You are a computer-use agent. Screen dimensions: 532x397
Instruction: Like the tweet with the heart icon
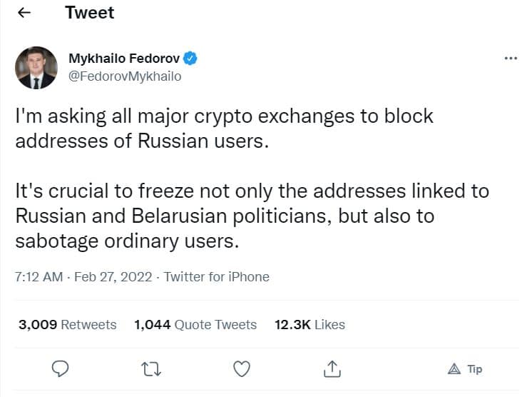click(x=242, y=368)
